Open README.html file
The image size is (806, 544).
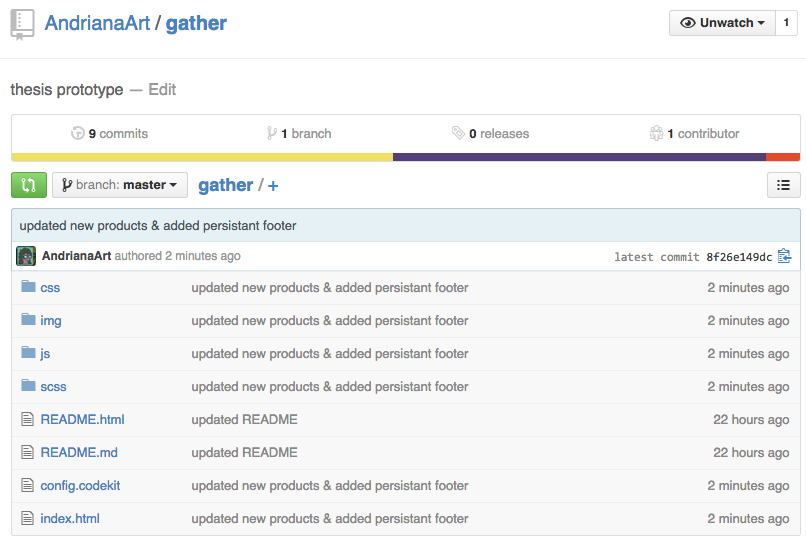pyautogui.click(x=82, y=420)
